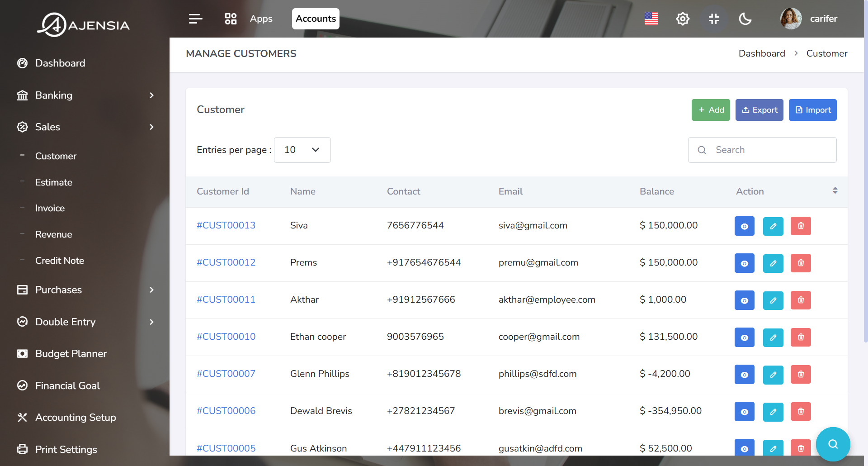Click the green Add button
This screenshot has height=466, width=868.
710,110
